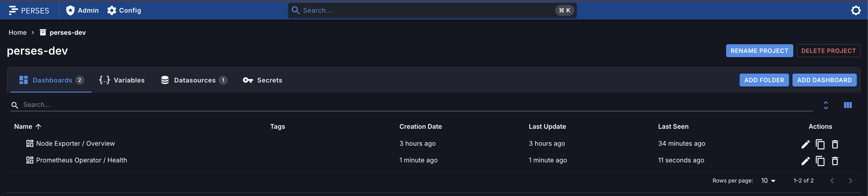Delete the Node Exporter / Overview dashboard
Screen dimensions: 868x196
(x=835, y=144)
